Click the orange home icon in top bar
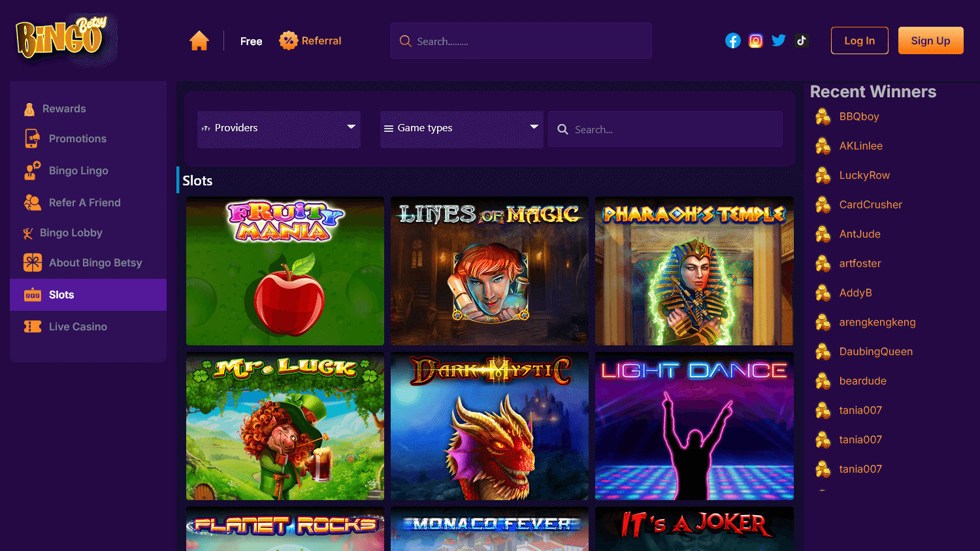This screenshot has width=980, height=551. pyautogui.click(x=199, y=40)
